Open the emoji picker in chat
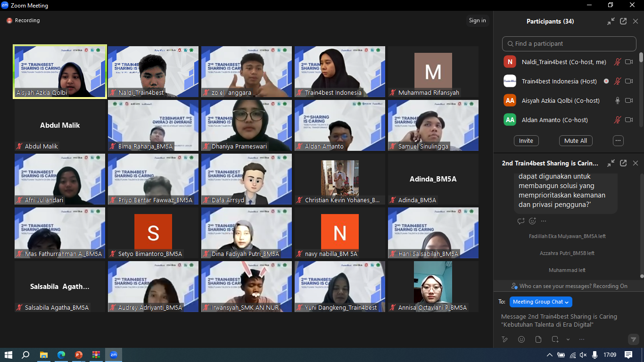This screenshot has width=644, height=362. pos(520,339)
